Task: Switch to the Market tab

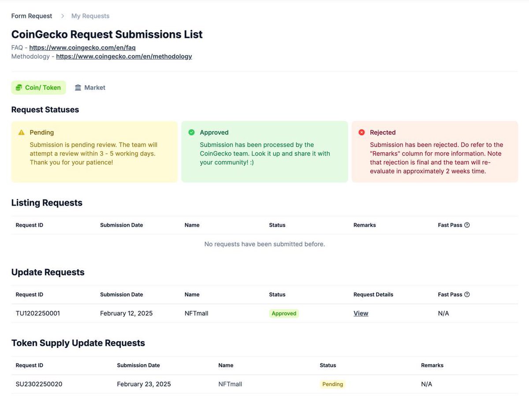Action: click(90, 88)
